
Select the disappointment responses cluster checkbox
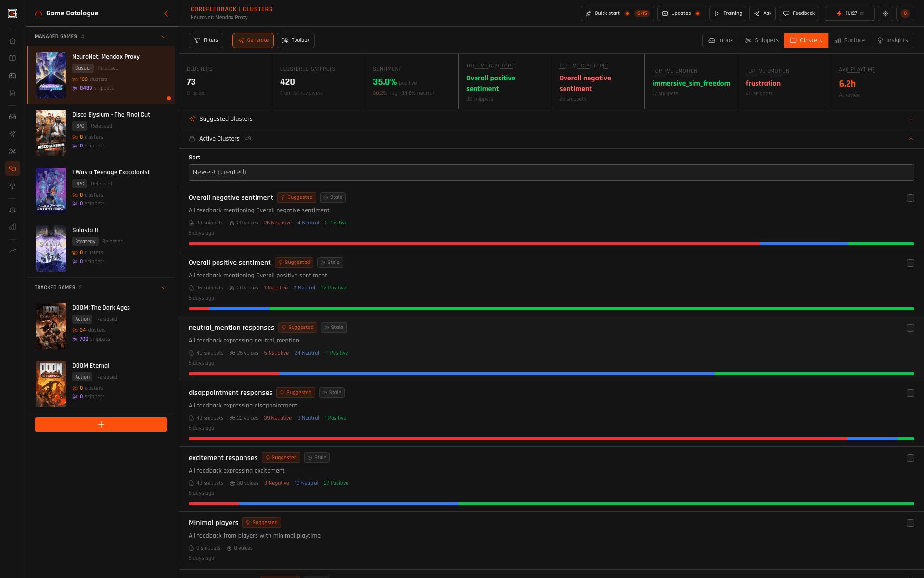pyautogui.click(x=910, y=393)
